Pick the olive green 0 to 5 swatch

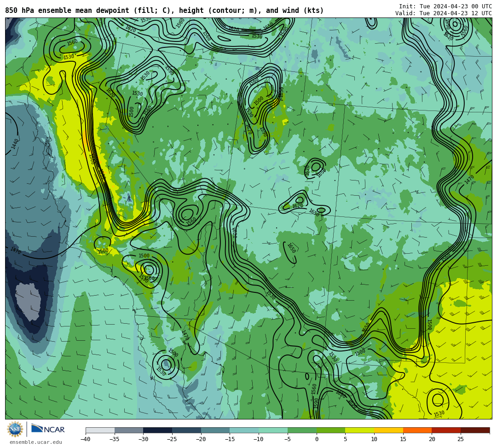[x=331, y=430]
